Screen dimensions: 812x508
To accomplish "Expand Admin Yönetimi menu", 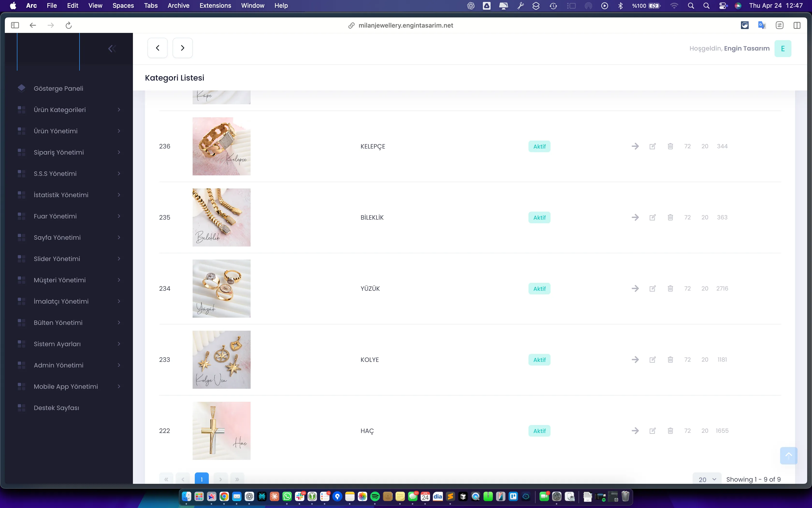I will [x=69, y=365].
